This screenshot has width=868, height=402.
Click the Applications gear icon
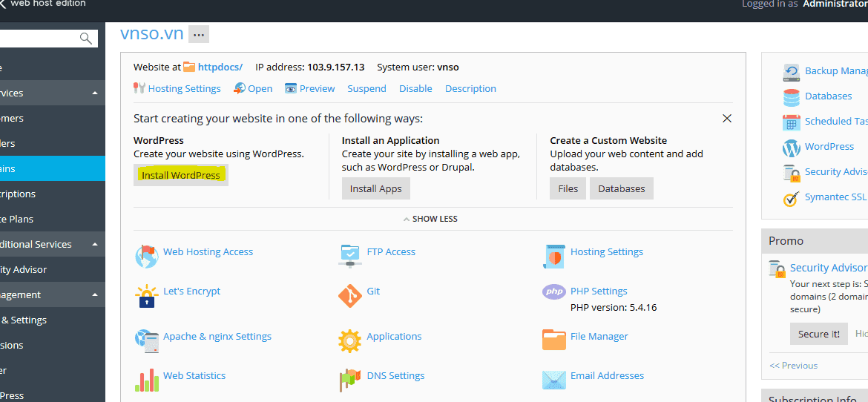350,341
